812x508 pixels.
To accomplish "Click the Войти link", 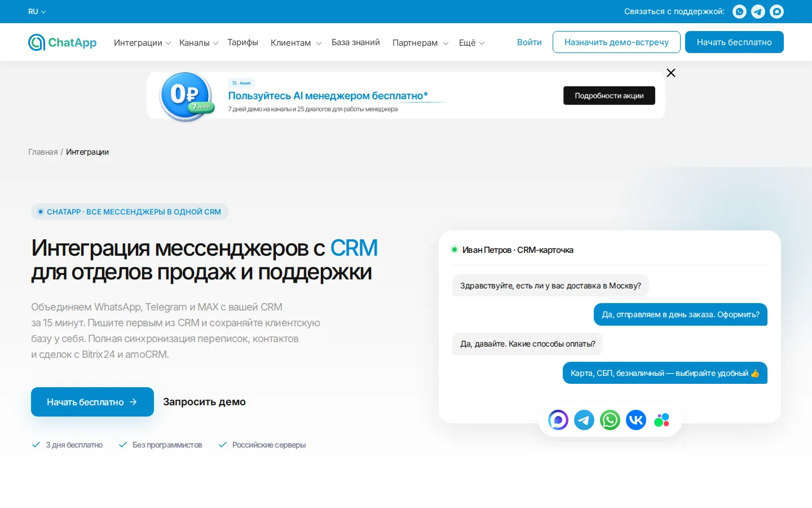I will coord(529,42).
